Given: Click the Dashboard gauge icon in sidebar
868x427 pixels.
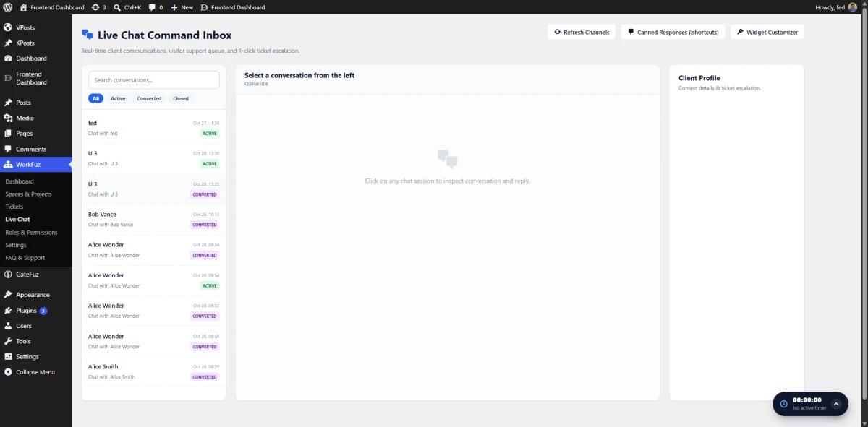Looking at the screenshot, I should point(8,59).
